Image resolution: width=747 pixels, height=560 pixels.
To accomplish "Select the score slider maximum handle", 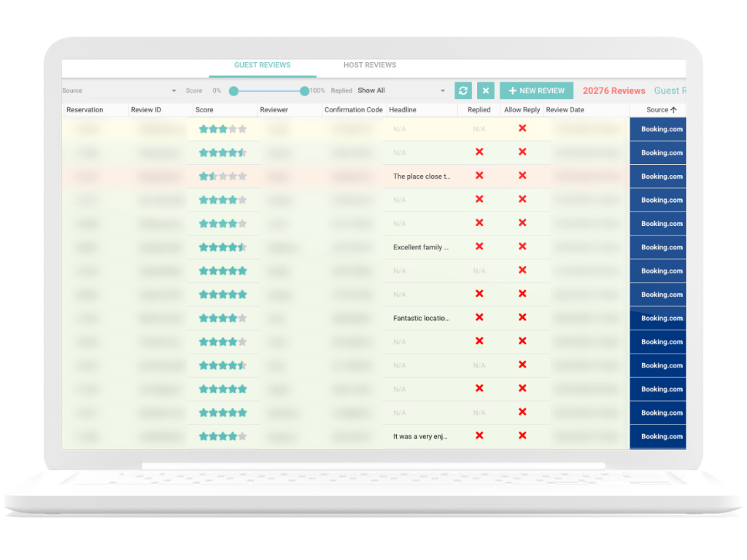I will point(304,91).
